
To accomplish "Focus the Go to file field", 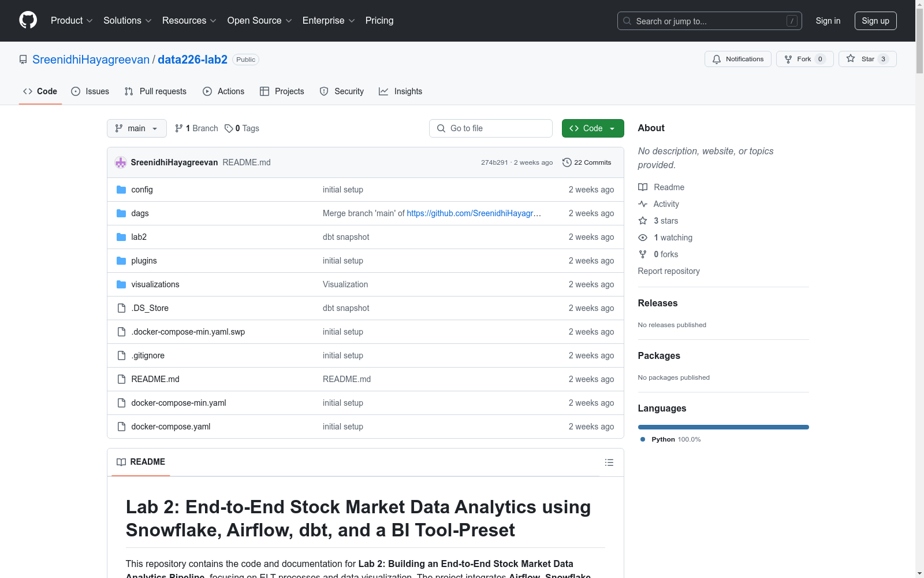I will coord(491,128).
